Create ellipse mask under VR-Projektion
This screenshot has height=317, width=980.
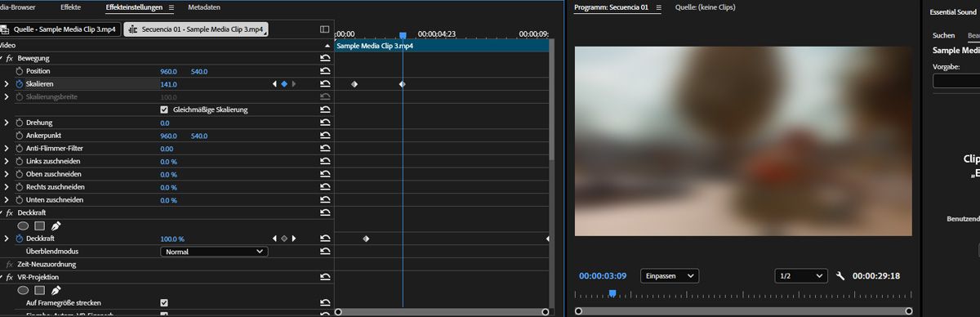(24, 290)
